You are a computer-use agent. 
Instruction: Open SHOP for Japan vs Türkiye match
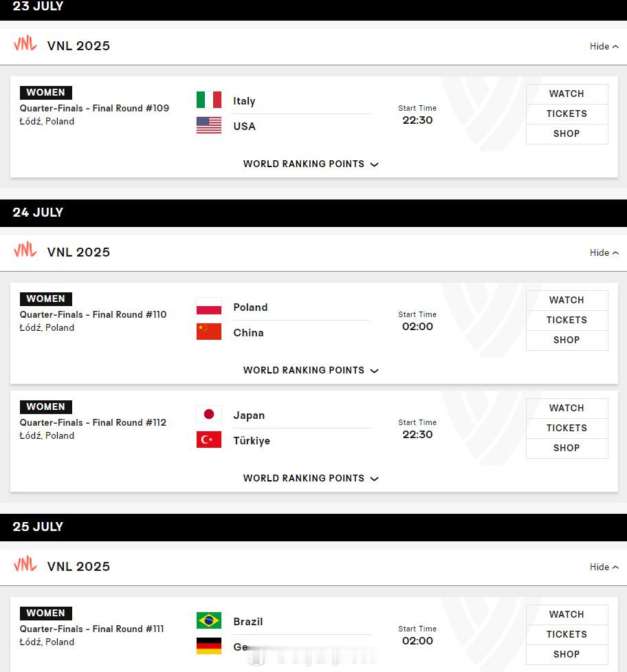tap(566, 448)
